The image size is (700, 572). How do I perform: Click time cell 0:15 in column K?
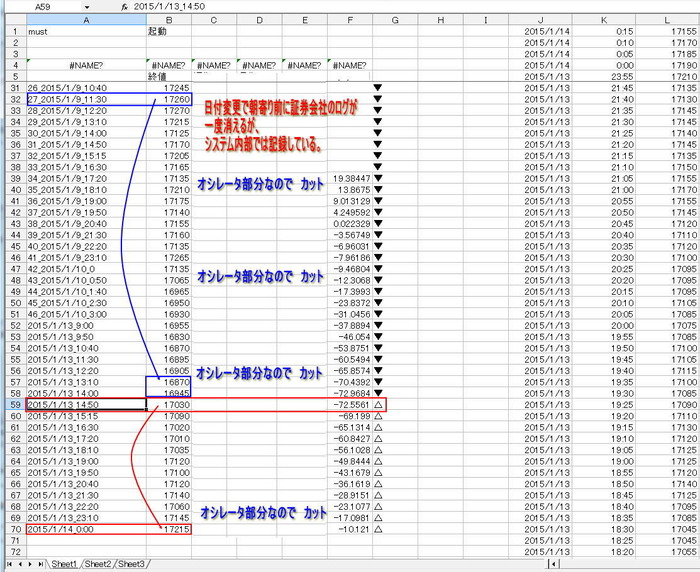pos(604,32)
